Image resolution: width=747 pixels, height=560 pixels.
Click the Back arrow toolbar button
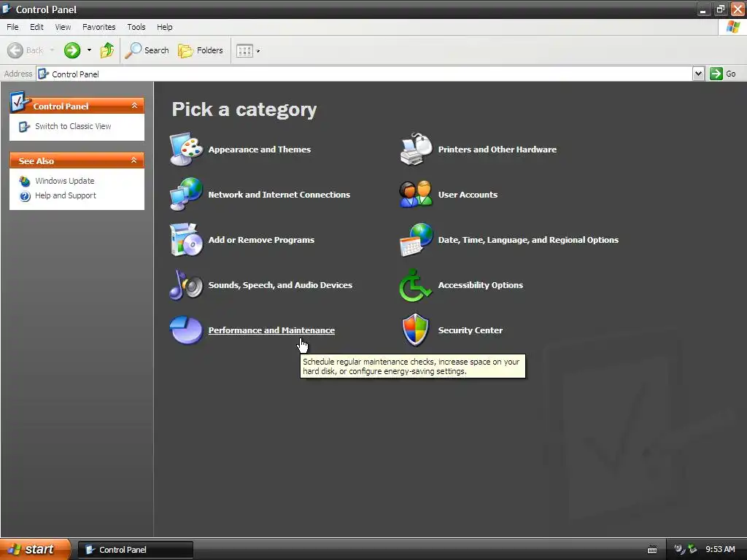[x=26, y=50]
